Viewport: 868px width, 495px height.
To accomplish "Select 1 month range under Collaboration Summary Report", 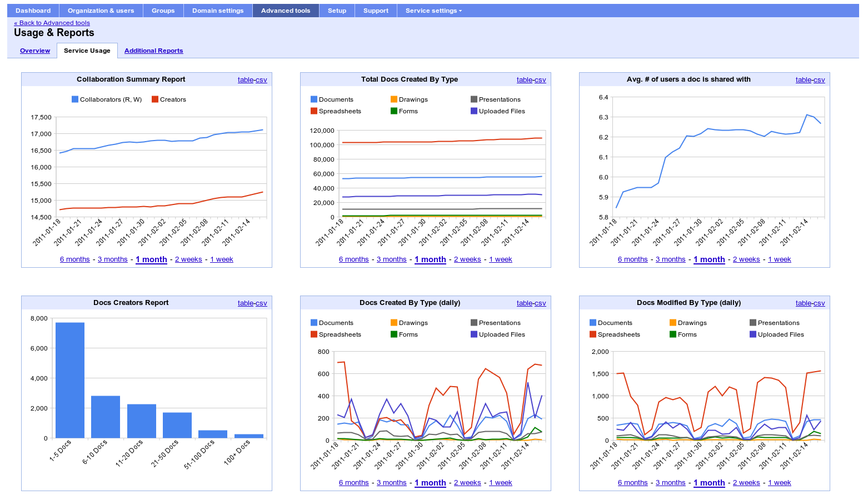I will [151, 259].
